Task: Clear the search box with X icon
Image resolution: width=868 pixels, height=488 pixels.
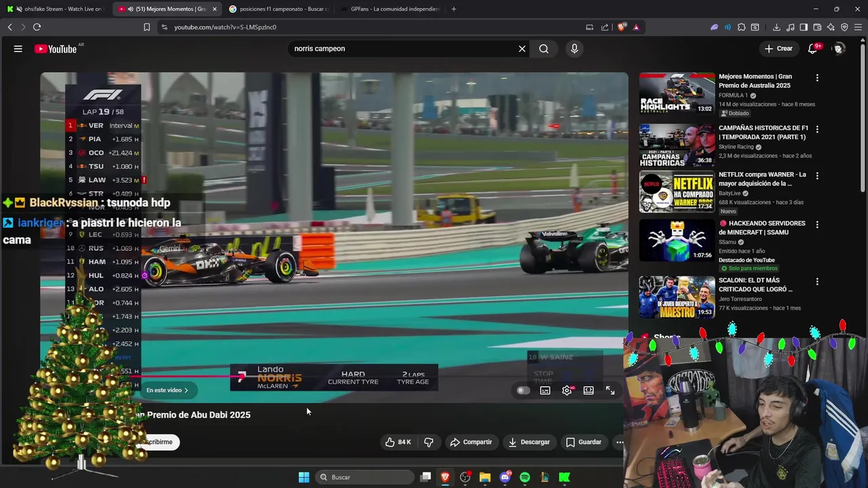Action: [522, 49]
